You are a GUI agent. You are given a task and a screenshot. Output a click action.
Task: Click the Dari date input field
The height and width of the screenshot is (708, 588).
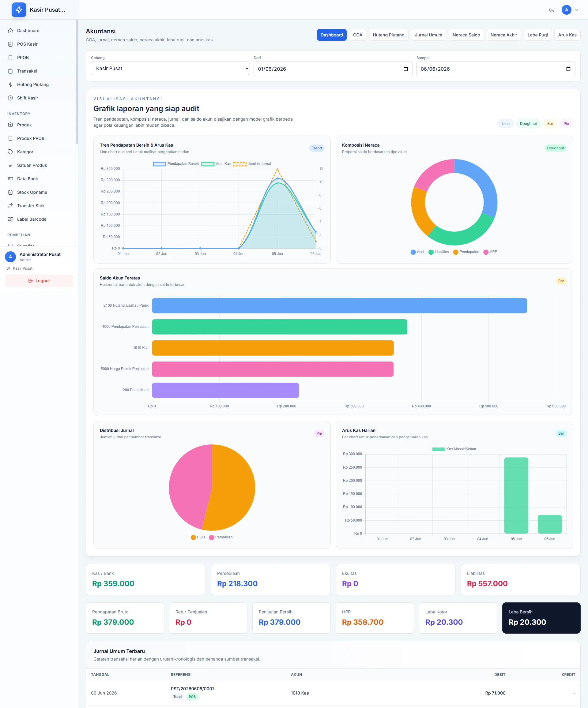pos(333,69)
